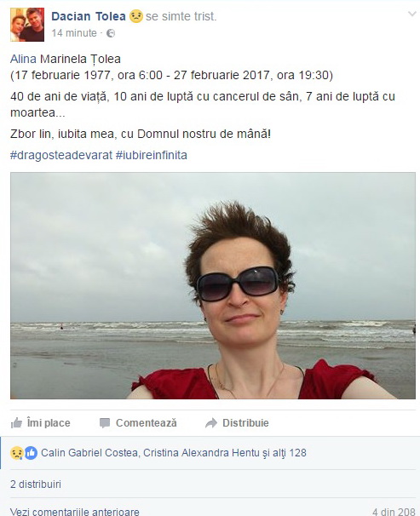The image size is (420, 516).
Task: Open the 14 minute timestamp link
Action: pos(74,33)
